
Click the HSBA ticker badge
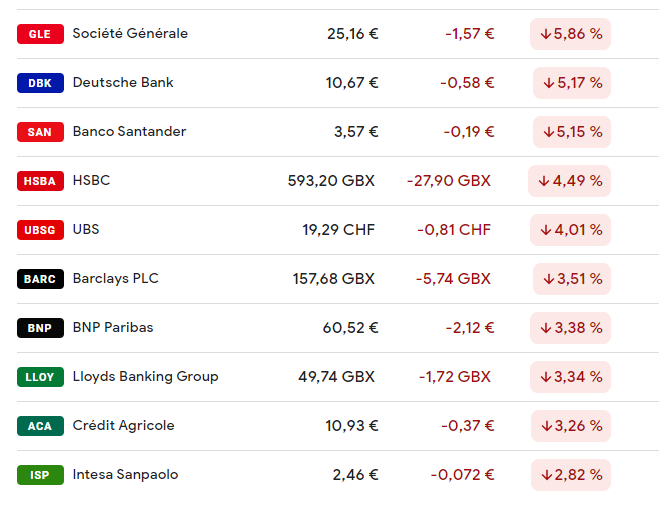[x=40, y=181]
